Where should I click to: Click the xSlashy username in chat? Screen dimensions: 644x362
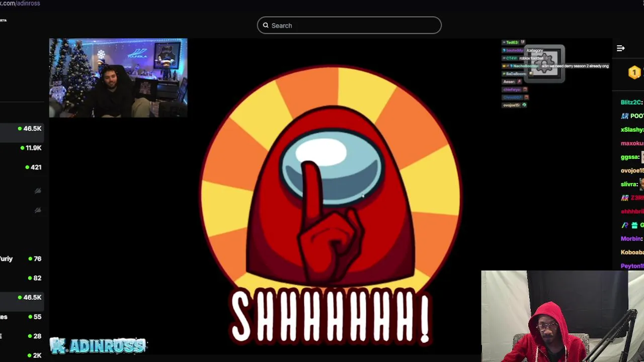[631, 130]
